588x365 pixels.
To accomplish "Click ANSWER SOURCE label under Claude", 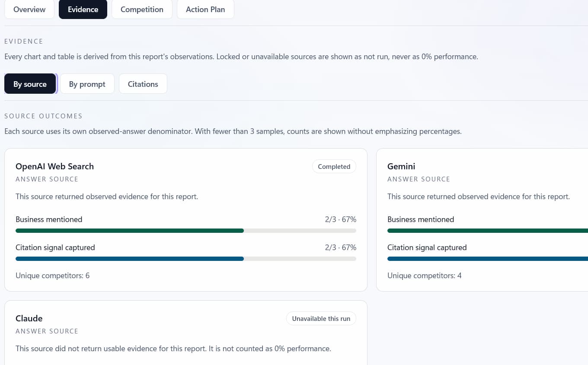I will coord(47,331).
